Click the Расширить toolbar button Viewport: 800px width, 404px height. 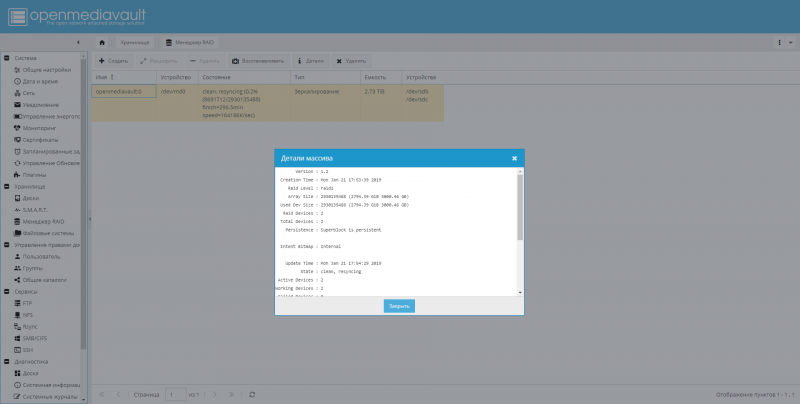coord(159,61)
